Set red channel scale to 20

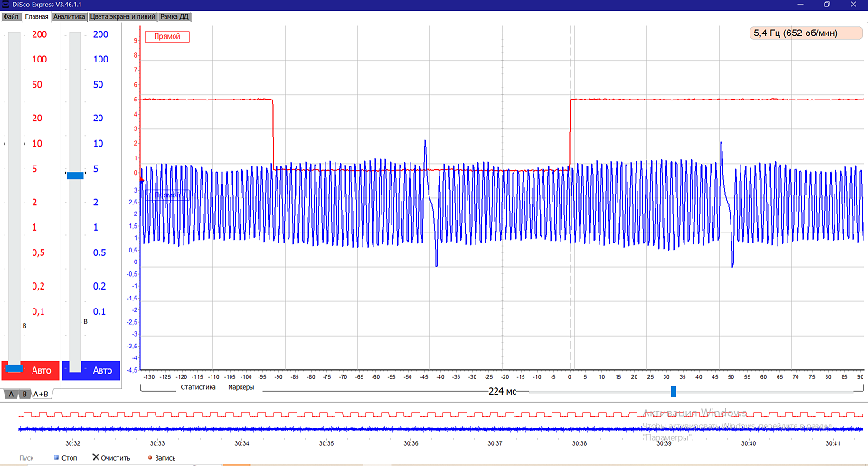tap(36, 118)
